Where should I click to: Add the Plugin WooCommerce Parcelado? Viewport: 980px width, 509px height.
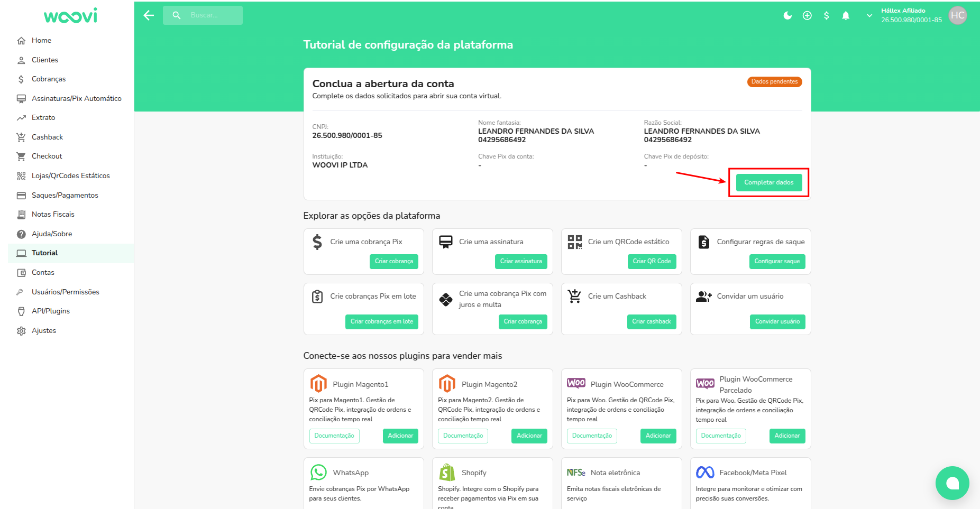click(787, 436)
